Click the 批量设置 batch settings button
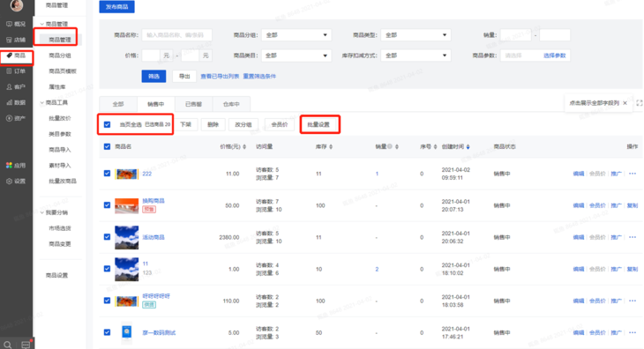The height and width of the screenshot is (349, 644). tap(318, 124)
